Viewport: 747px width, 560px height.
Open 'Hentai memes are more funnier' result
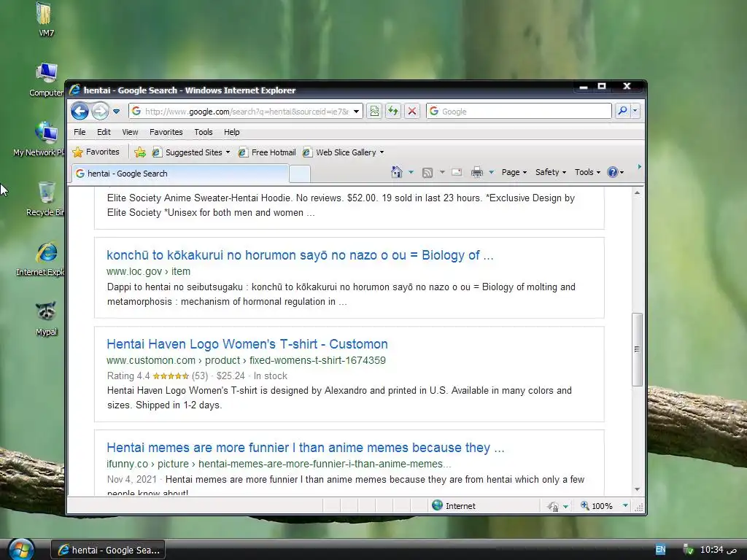tap(305, 448)
